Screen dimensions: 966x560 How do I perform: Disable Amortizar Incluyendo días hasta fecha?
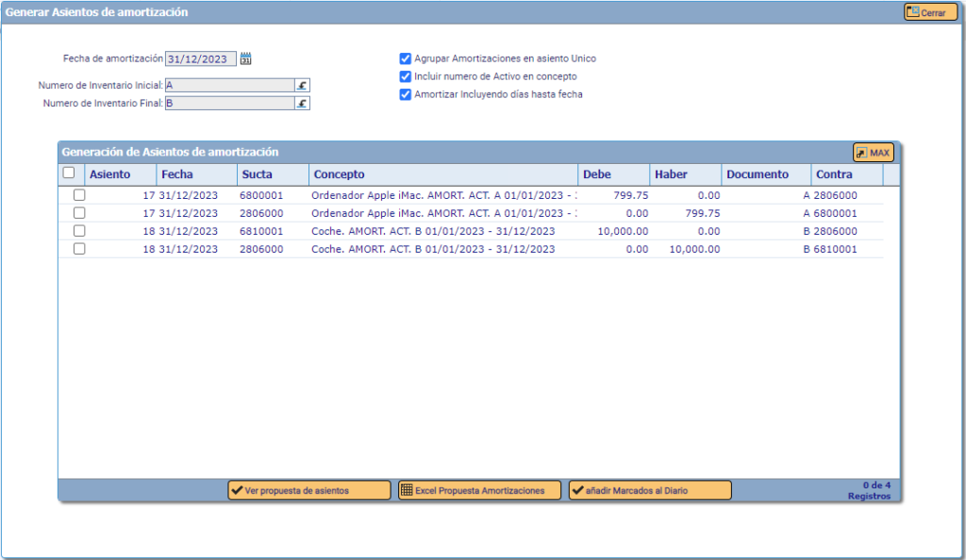coord(406,94)
